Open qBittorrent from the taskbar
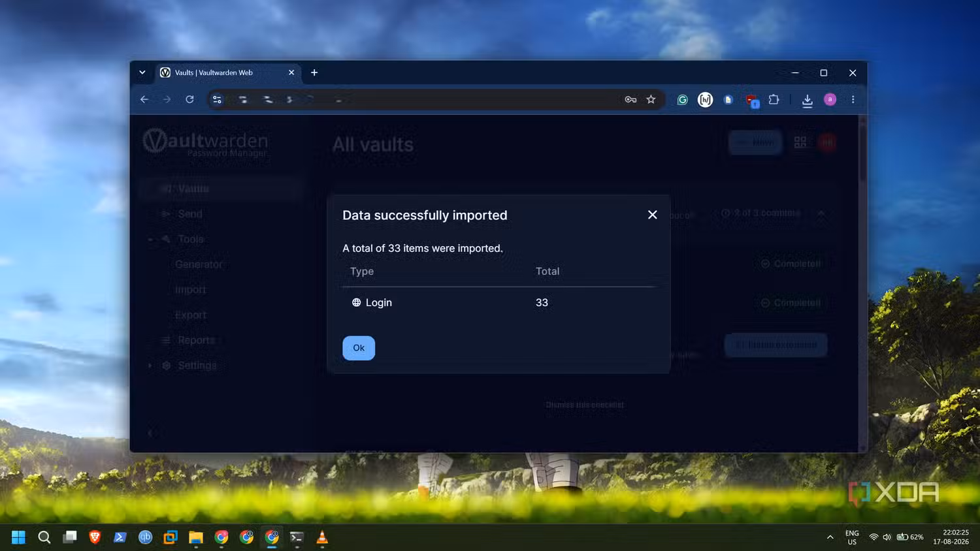 [145, 537]
